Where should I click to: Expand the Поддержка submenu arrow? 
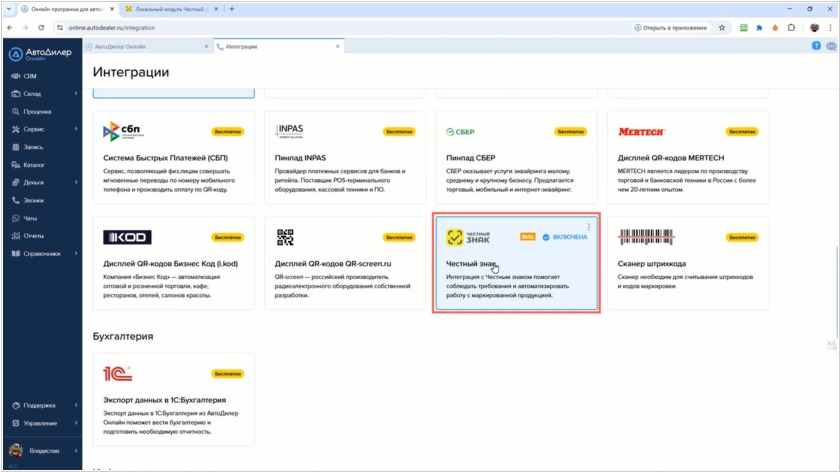coord(76,406)
